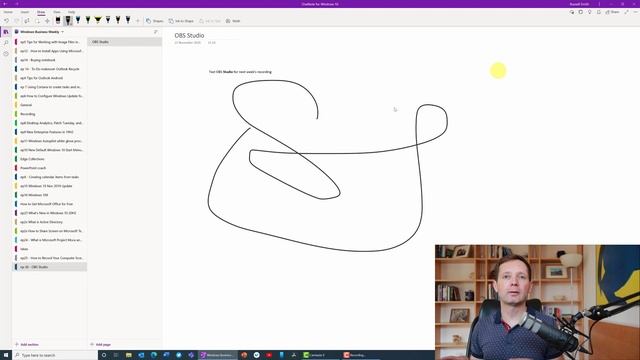Open the View tab

pyautogui.click(x=57, y=12)
